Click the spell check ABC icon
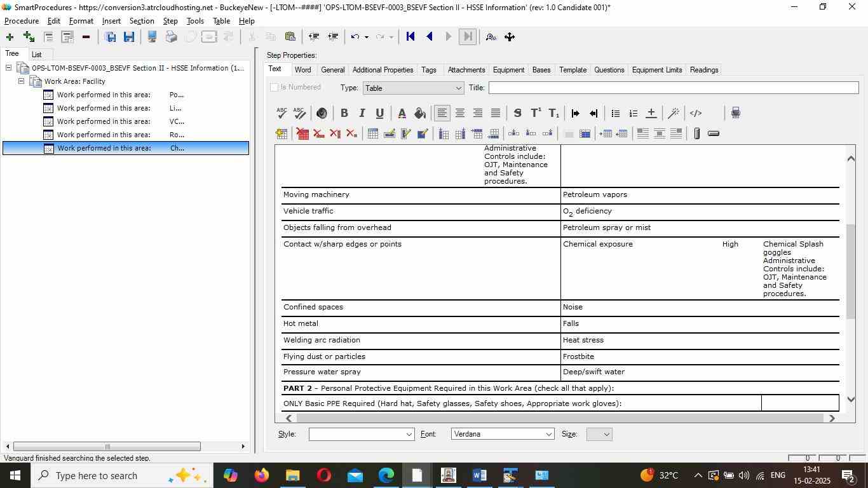868x488 pixels. (x=282, y=113)
